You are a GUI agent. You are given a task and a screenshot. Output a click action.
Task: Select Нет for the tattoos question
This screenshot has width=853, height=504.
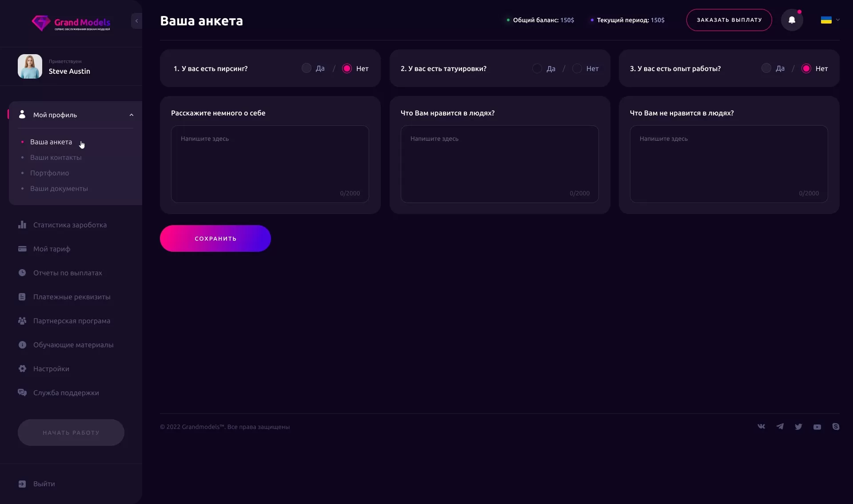pos(577,68)
